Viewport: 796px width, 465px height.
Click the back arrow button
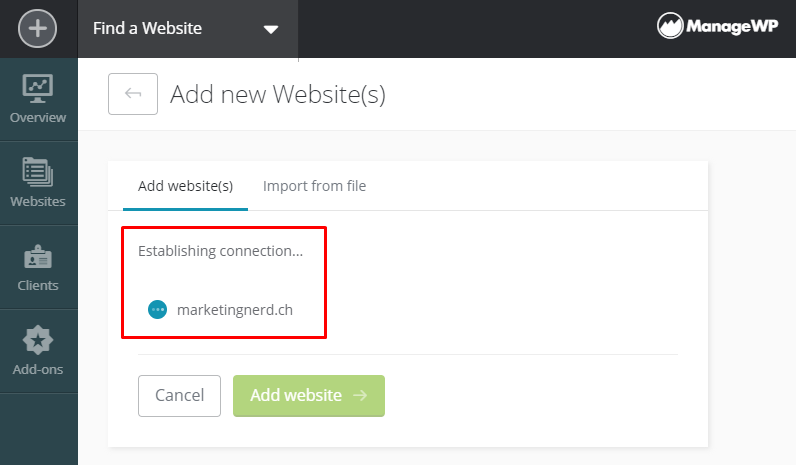133,94
